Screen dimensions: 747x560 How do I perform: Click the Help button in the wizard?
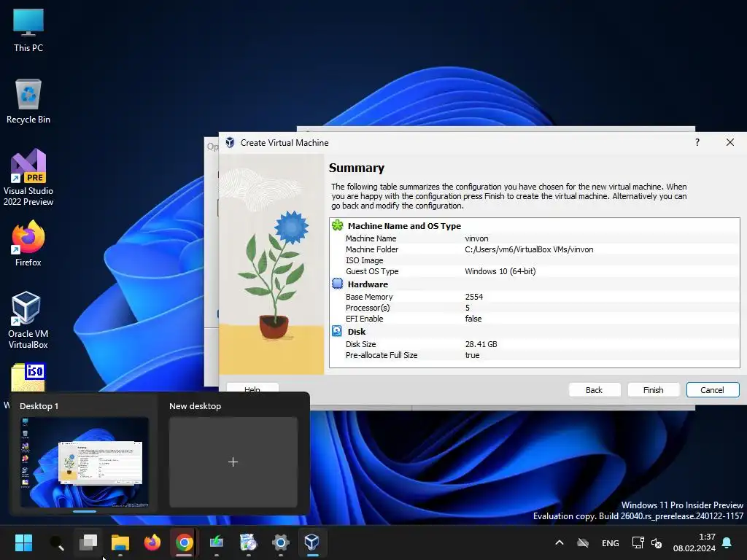(252, 387)
